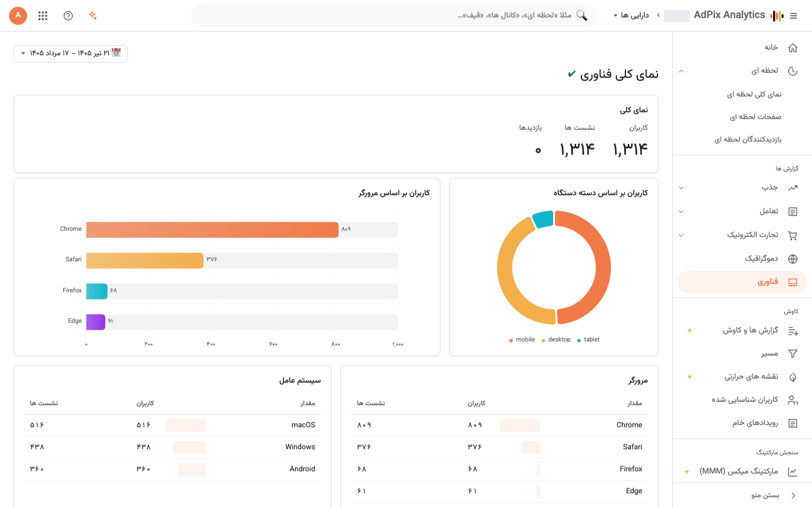The width and height of the screenshot is (812, 508).
Task: Open نمای کلی لحظه ای page
Action: coord(754,94)
